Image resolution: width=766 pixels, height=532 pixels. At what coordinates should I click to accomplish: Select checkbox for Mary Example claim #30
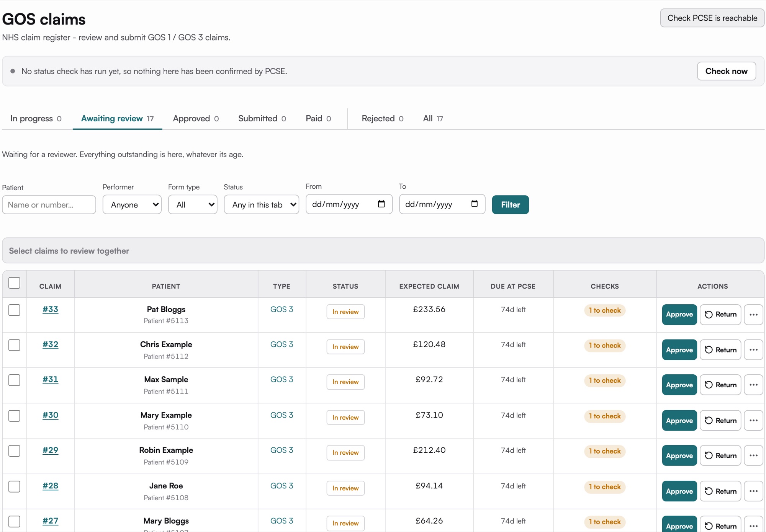(14, 416)
